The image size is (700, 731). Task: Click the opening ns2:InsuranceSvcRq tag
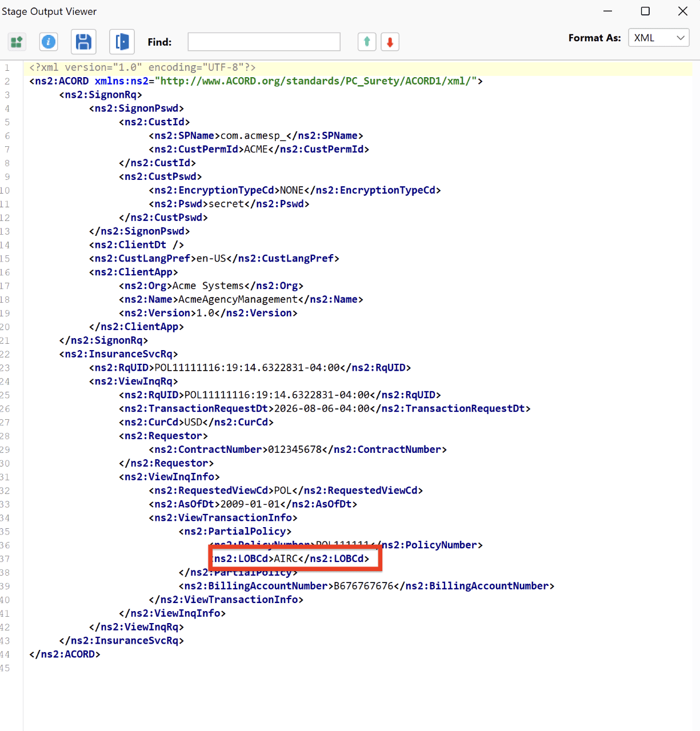[x=118, y=354]
